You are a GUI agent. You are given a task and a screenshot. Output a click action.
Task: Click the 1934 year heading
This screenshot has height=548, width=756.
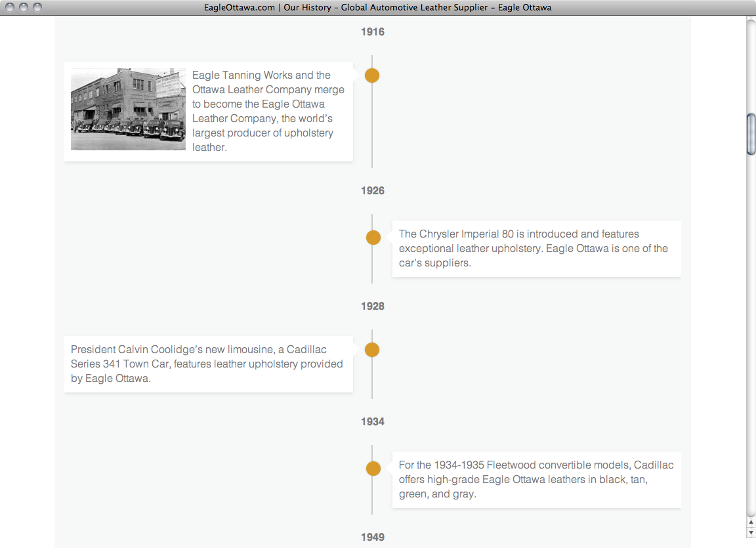click(373, 422)
